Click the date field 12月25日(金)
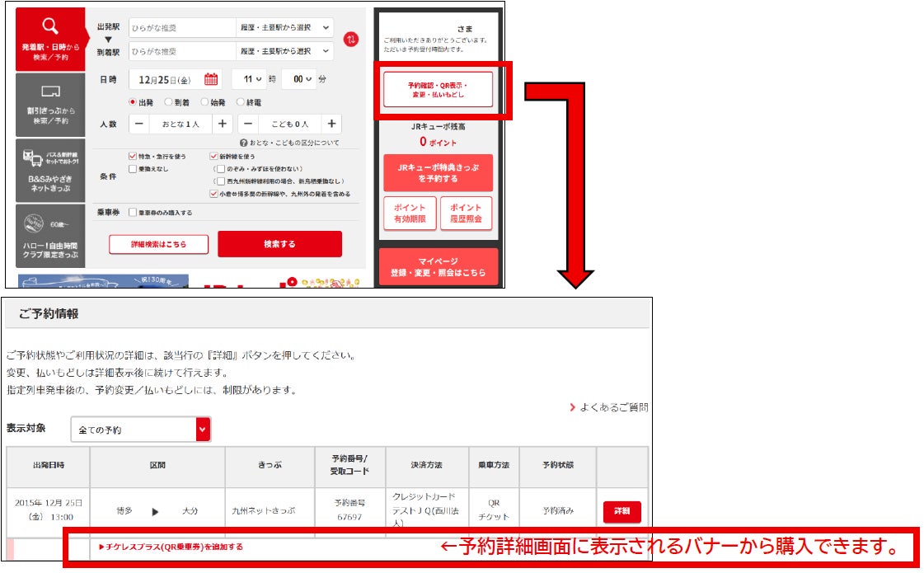This screenshot has height=573, width=924. click(175, 79)
